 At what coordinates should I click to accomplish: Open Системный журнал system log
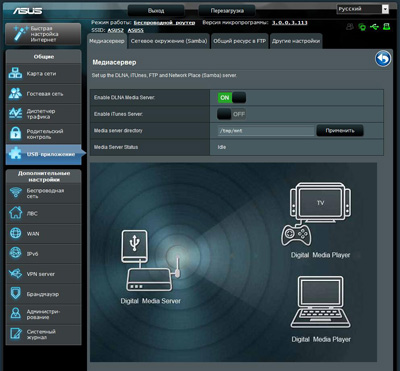click(43, 334)
